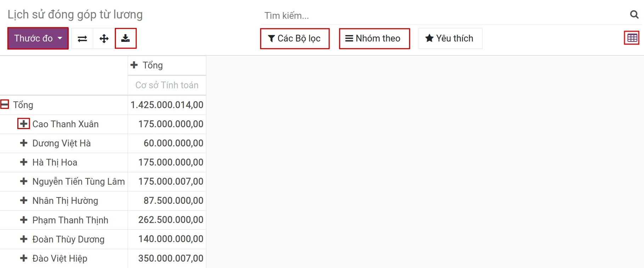
Task: Download the pivot table as spreadsheet
Action: pos(125,39)
